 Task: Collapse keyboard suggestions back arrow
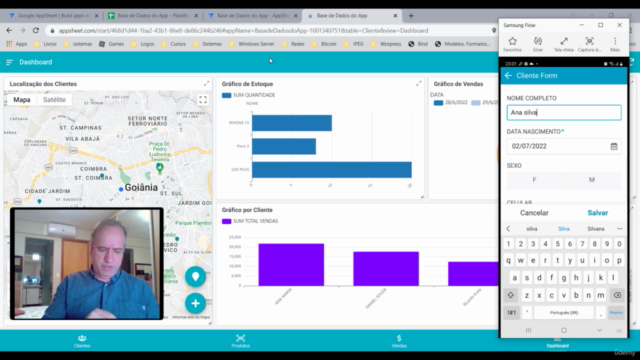click(508, 229)
